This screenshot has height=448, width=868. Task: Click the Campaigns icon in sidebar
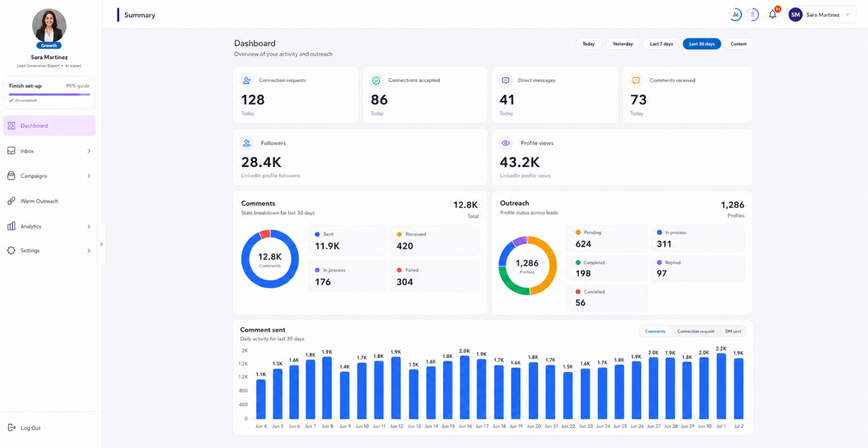11,176
